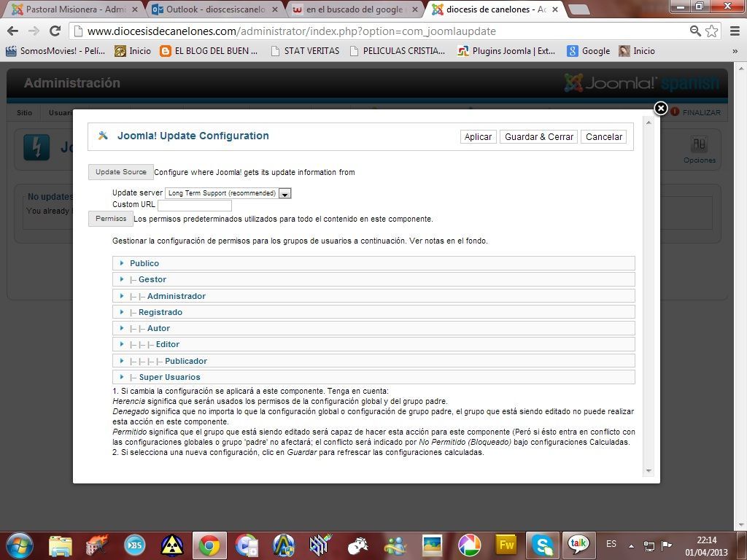
Task: Open the Update Source tab
Action: pyautogui.click(x=121, y=172)
